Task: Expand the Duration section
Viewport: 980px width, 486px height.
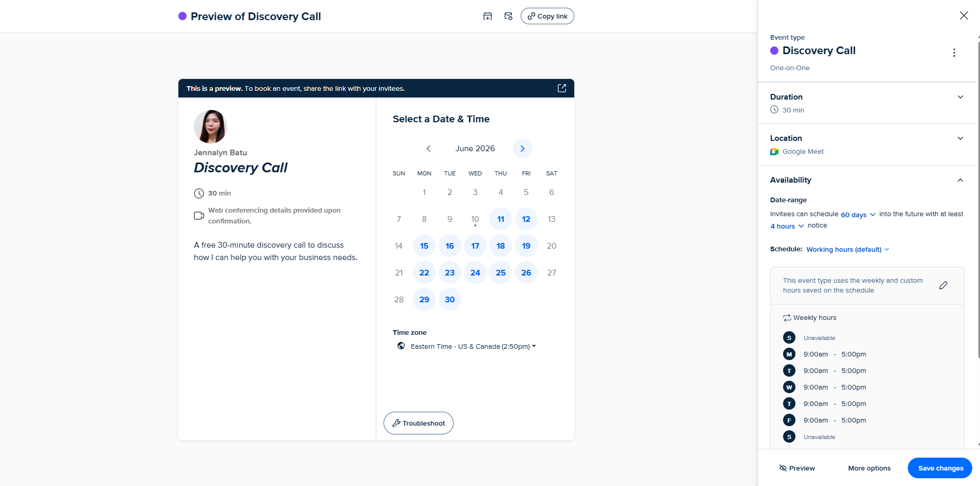Action: (960, 97)
